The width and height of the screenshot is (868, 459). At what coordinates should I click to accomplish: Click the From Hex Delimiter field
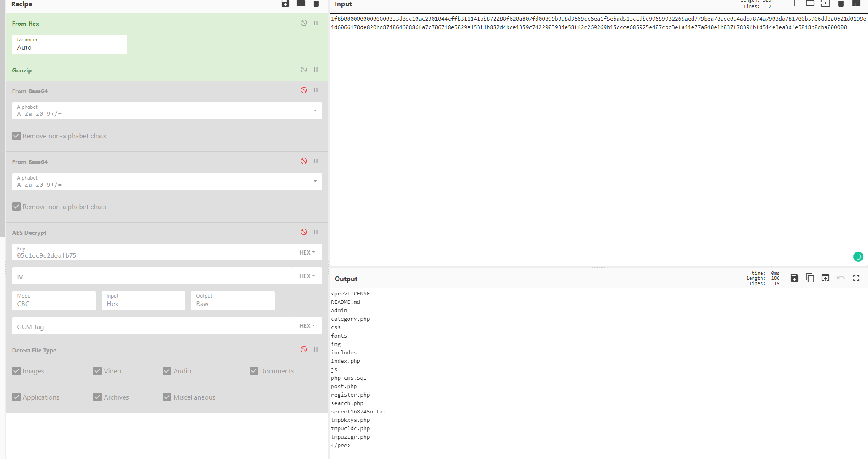(x=69, y=44)
